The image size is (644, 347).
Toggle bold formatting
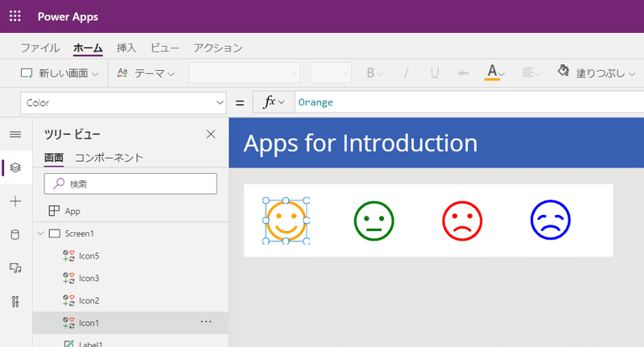pos(374,73)
